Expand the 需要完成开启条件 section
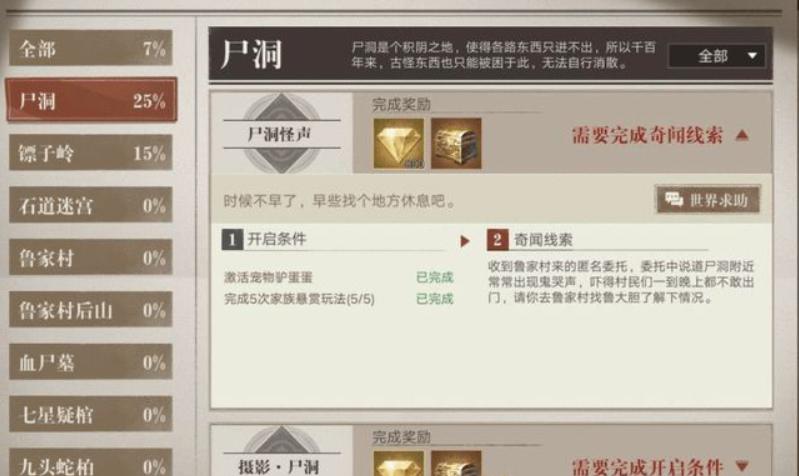The width and height of the screenshot is (799, 476). click(742, 465)
